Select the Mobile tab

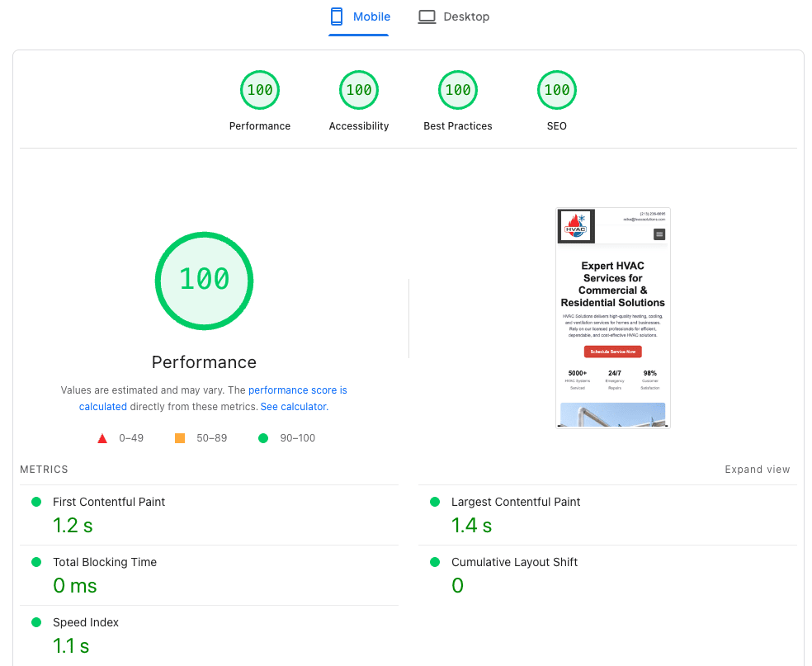click(359, 17)
